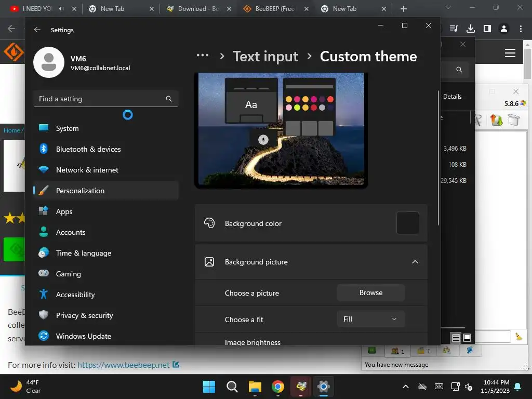Open the BeeBEEP folder tab
Viewport: 532px width, 399px height.
[423, 351]
